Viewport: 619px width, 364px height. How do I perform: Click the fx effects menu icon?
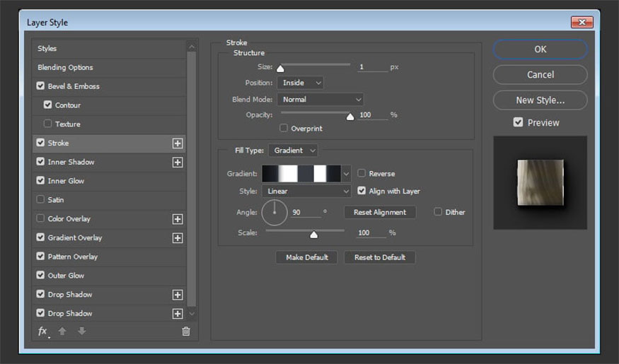click(x=42, y=331)
